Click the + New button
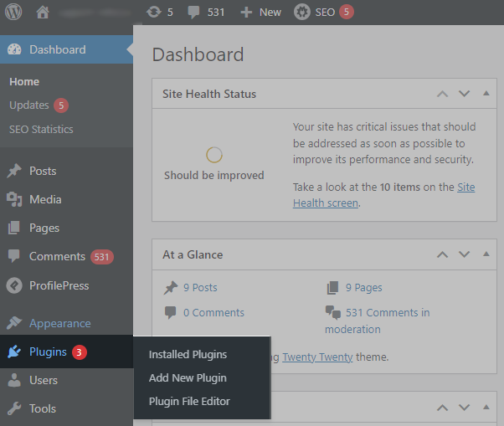Image resolution: width=504 pixels, height=426 pixels. pyautogui.click(x=260, y=13)
